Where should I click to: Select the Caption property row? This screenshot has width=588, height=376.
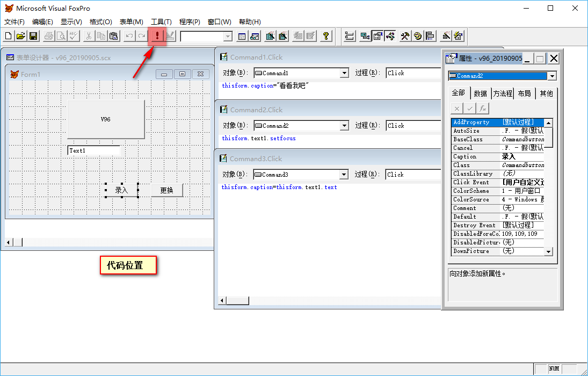[x=498, y=156]
